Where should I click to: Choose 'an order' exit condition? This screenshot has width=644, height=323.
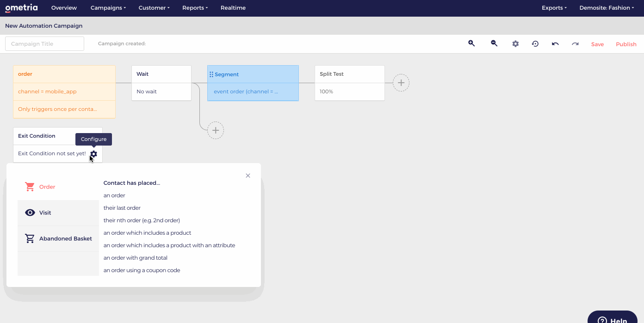114,195
